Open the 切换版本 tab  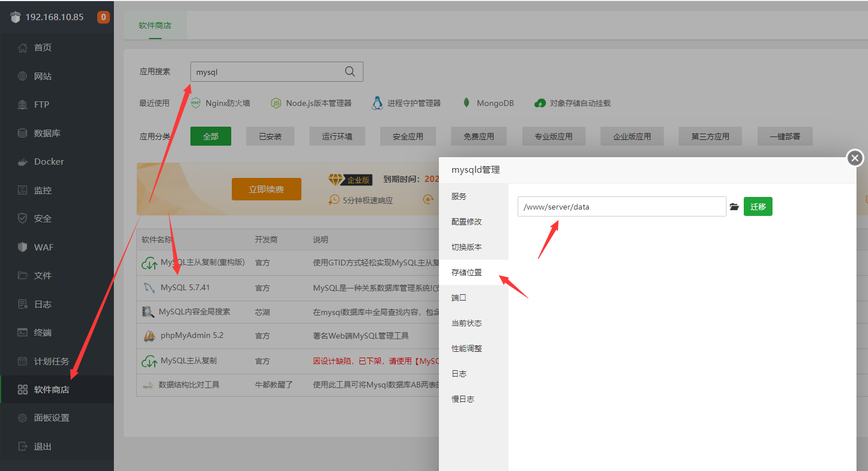[473, 247]
